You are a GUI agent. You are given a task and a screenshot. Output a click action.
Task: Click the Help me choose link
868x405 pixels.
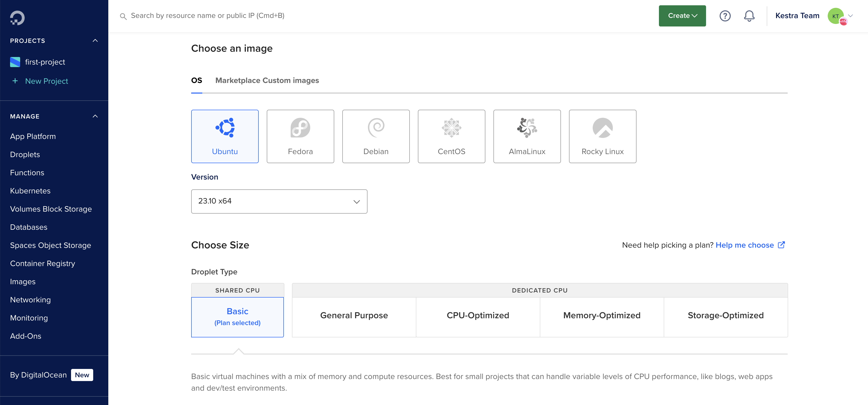(744, 245)
